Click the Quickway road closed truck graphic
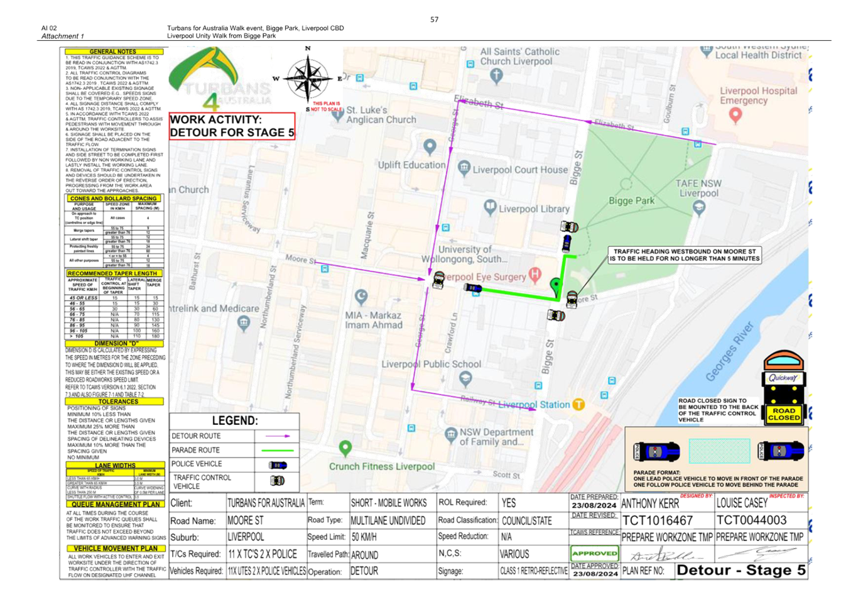This screenshot has height=614, width=868. coord(784,388)
